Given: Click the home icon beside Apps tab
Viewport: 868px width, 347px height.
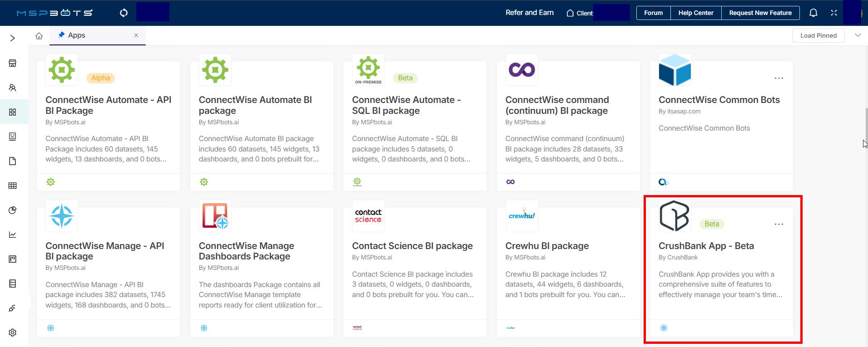Looking at the screenshot, I should click(39, 36).
